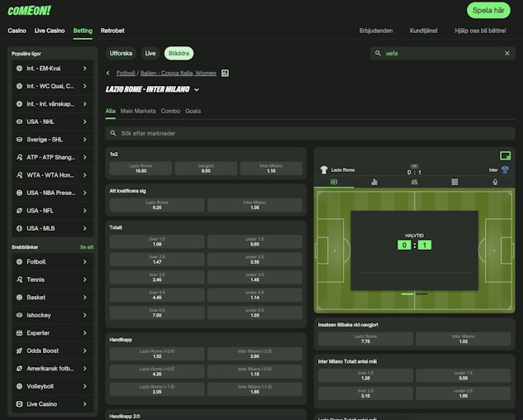Screen dimensions: 523x420
Task: Open the commentary microphone icon in tracker
Action: [495, 182]
